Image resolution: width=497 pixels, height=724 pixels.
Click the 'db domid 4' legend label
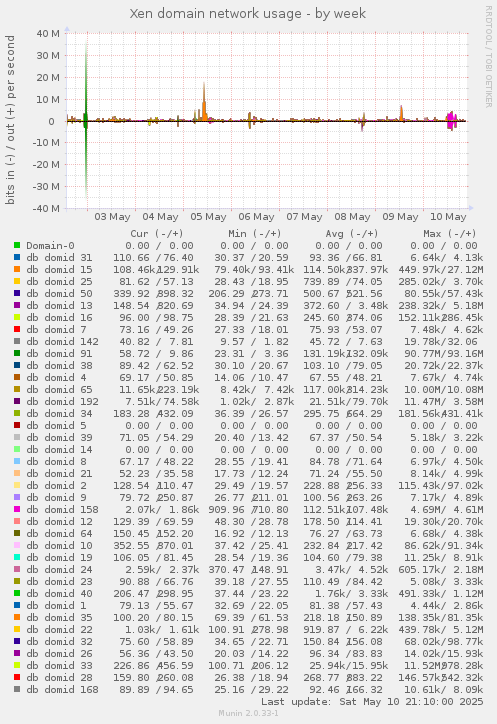click(56, 378)
